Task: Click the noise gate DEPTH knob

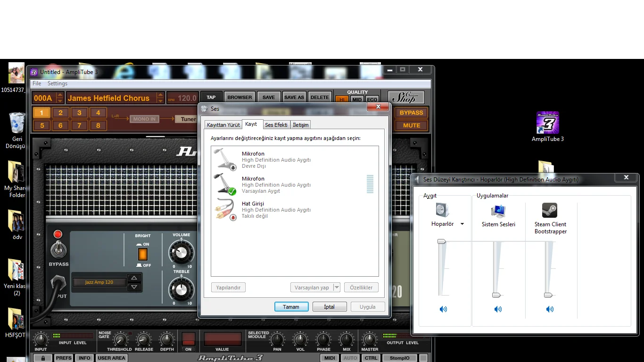Action: 167,339
